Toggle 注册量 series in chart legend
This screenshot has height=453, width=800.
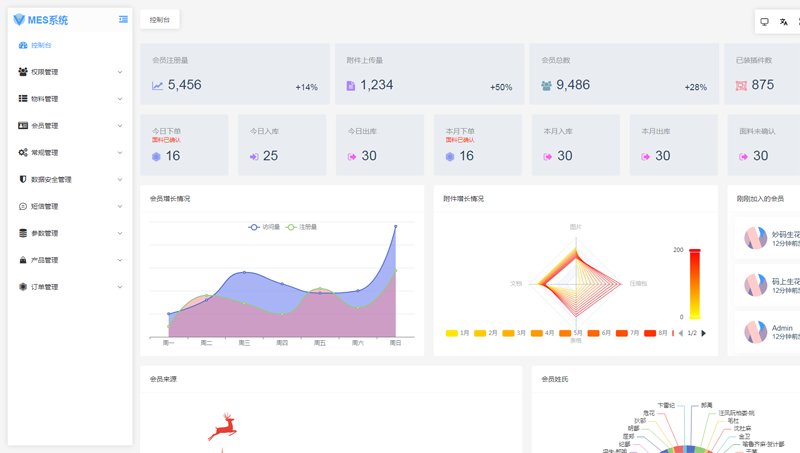pos(301,227)
